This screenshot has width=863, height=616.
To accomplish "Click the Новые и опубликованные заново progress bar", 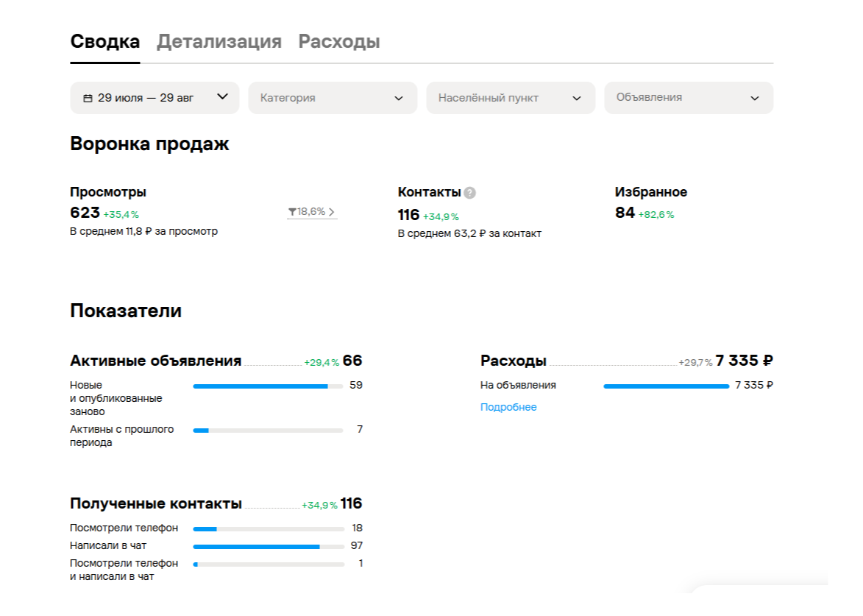I will (x=268, y=386).
